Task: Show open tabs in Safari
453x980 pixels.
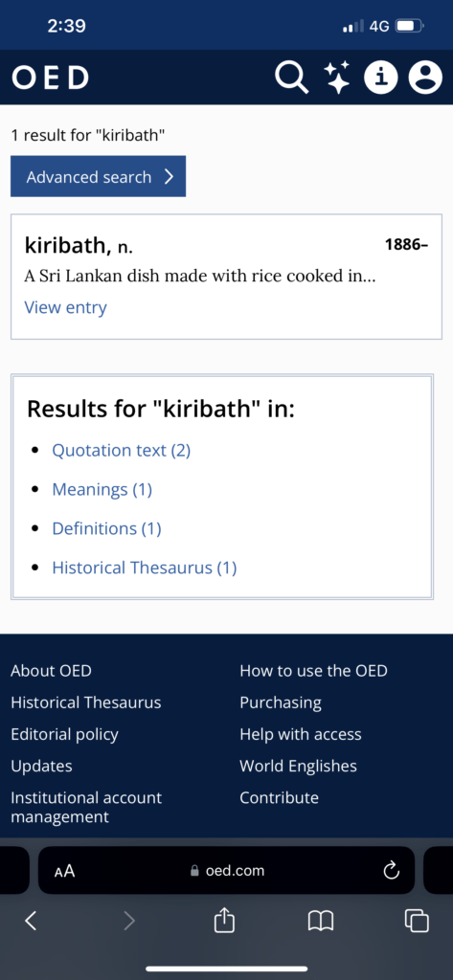Action: tap(417, 920)
